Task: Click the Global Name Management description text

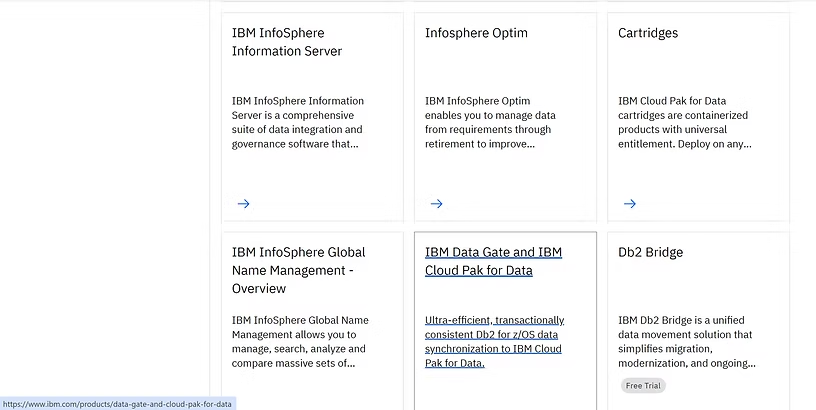Action: coord(300,342)
